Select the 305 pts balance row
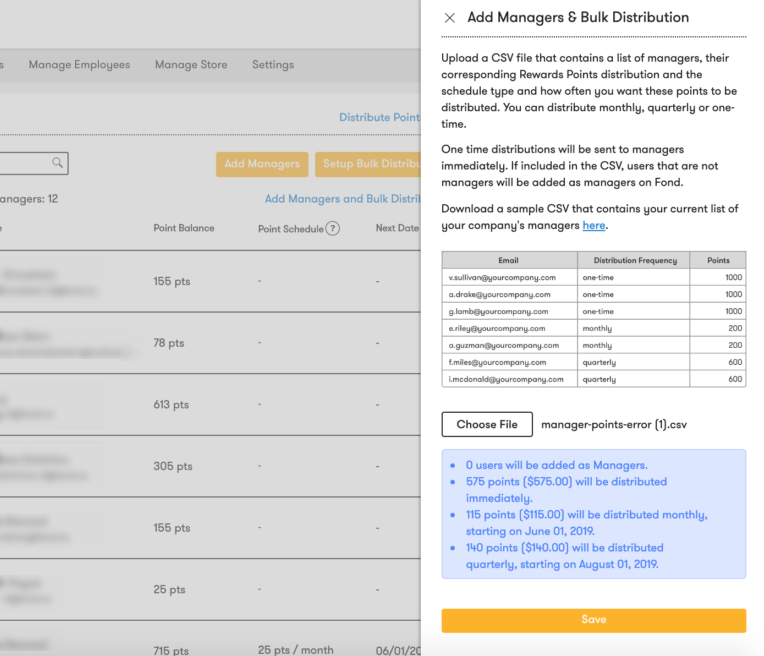The width and height of the screenshot is (764, 656). [x=210, y=466]
